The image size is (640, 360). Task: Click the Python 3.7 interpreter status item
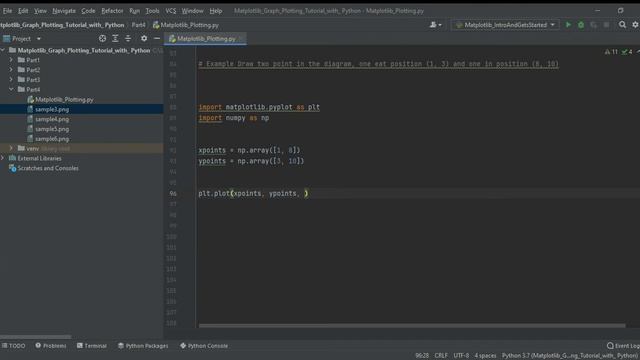pyautogui.click(x=570, y=356)
